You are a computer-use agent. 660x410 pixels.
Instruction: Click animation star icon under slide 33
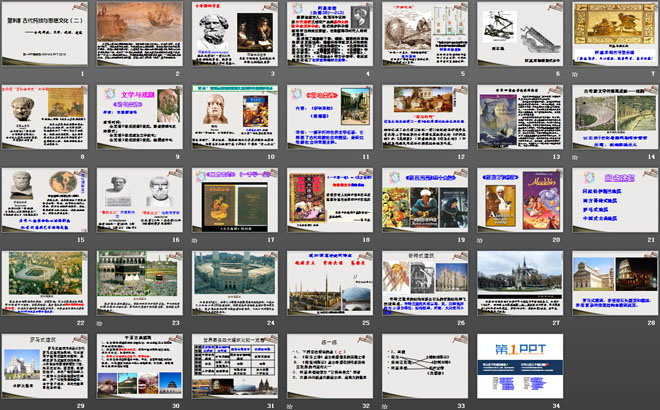tap(385, 406)
